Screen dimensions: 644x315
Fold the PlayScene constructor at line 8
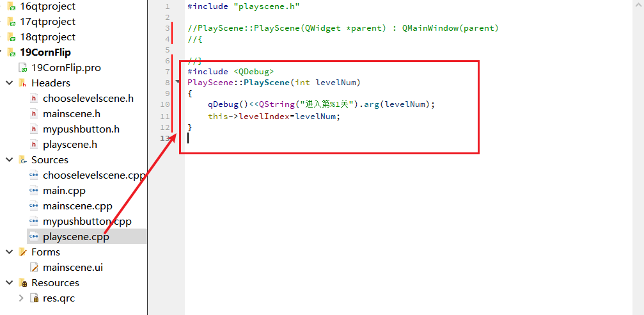pyautogui.click(x=177, y=82)
